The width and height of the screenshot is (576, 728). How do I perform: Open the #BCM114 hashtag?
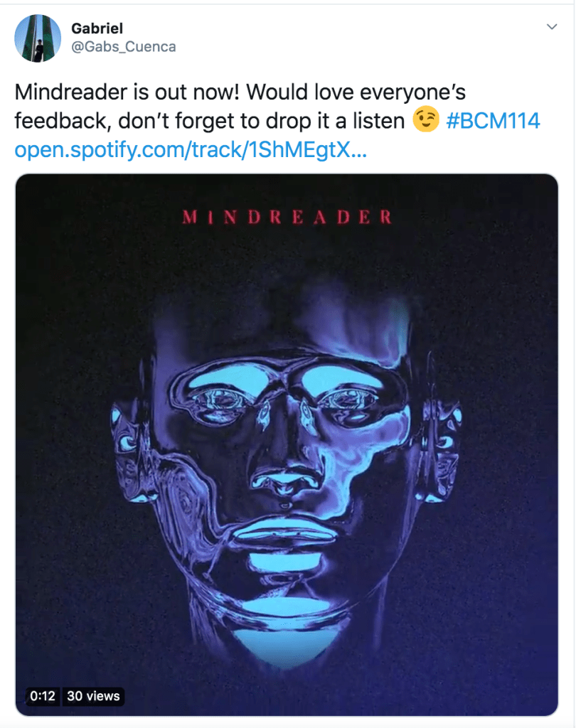coord(493,121)
